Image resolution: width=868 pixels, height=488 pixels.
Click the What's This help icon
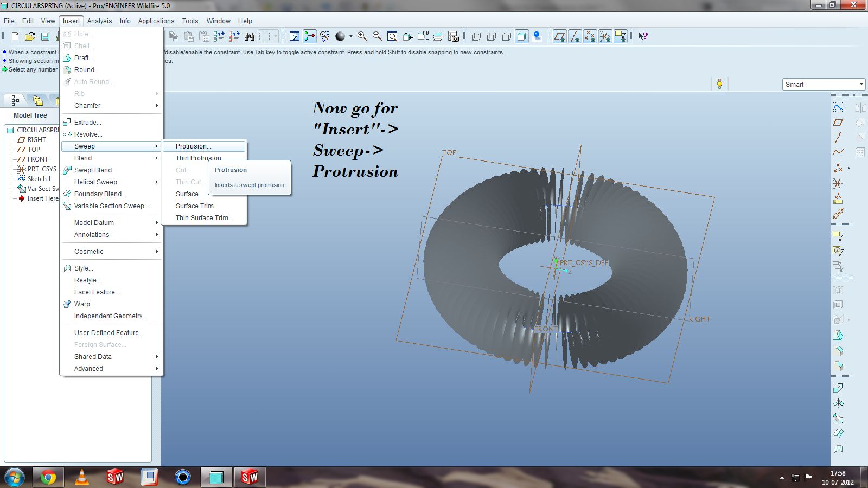643,36
